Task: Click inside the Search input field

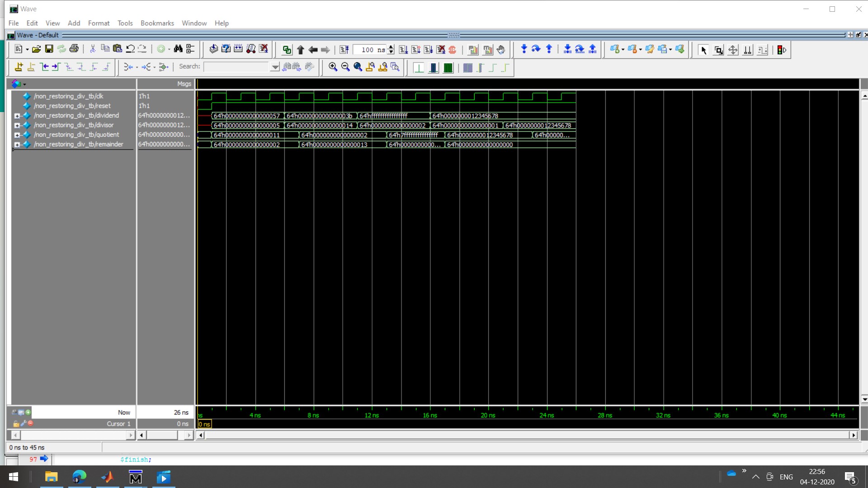Action: [236, 67]
